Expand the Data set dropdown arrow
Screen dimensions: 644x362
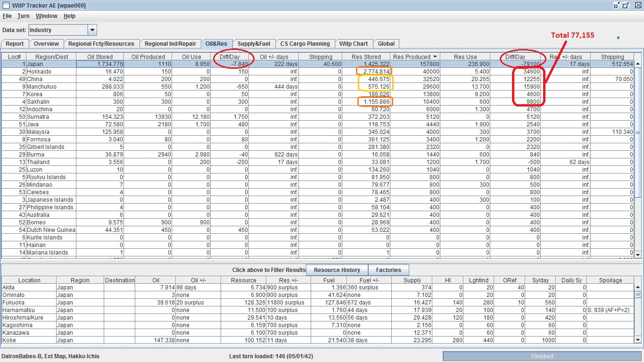tap(92, 30)
